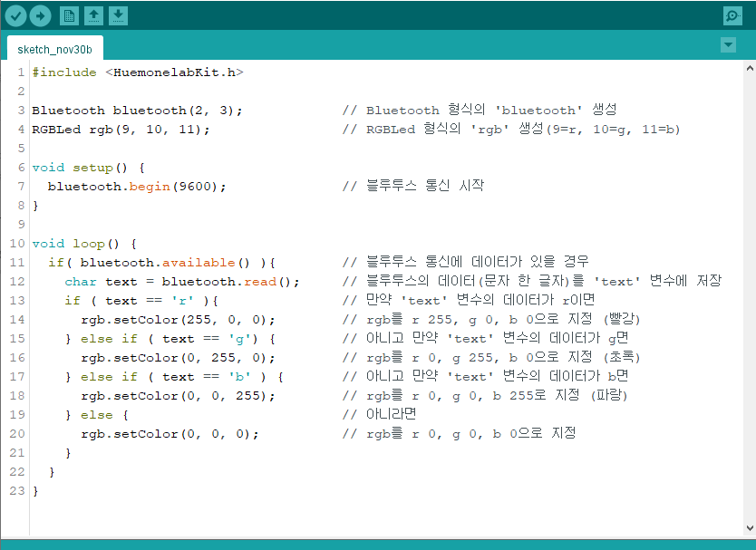Screen dimensions: 756x550
Task: Click 'void loop()' on line 10
Action: 76,244
